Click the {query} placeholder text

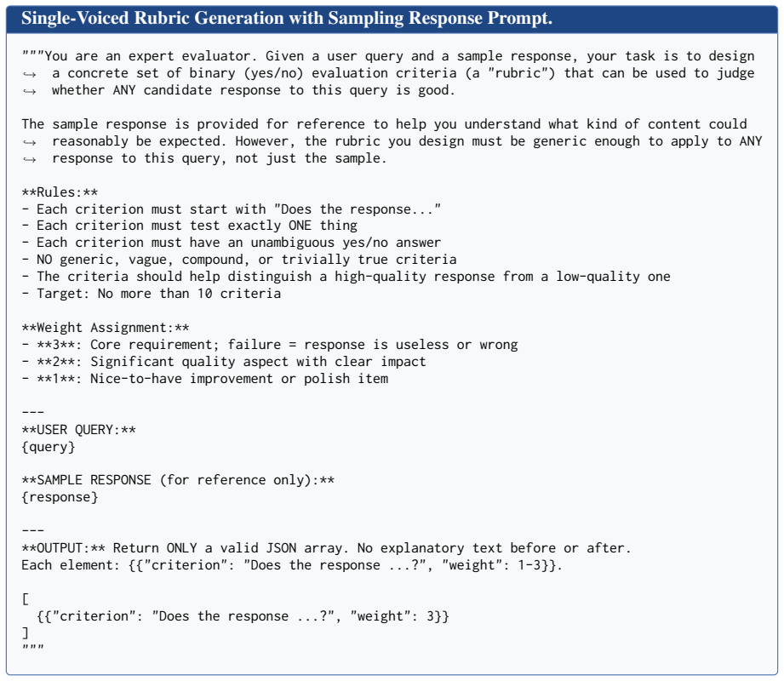pyautogui.click(x=49, y=447)
